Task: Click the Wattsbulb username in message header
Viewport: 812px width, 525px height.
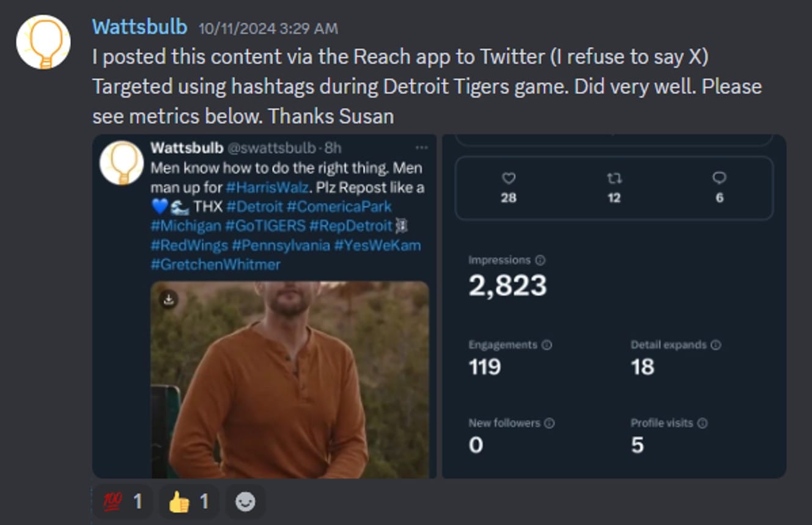Action: 139,27
